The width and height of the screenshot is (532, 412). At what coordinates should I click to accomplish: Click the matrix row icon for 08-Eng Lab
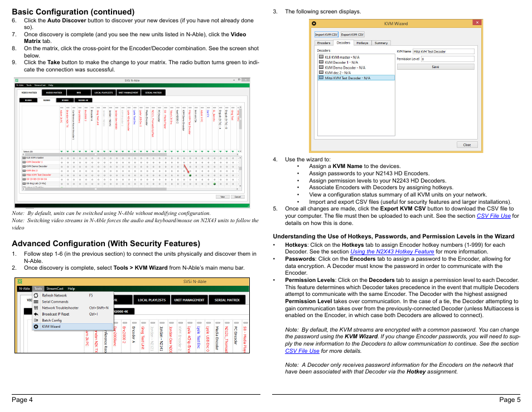pyautogui.click(x=24, y=184)
